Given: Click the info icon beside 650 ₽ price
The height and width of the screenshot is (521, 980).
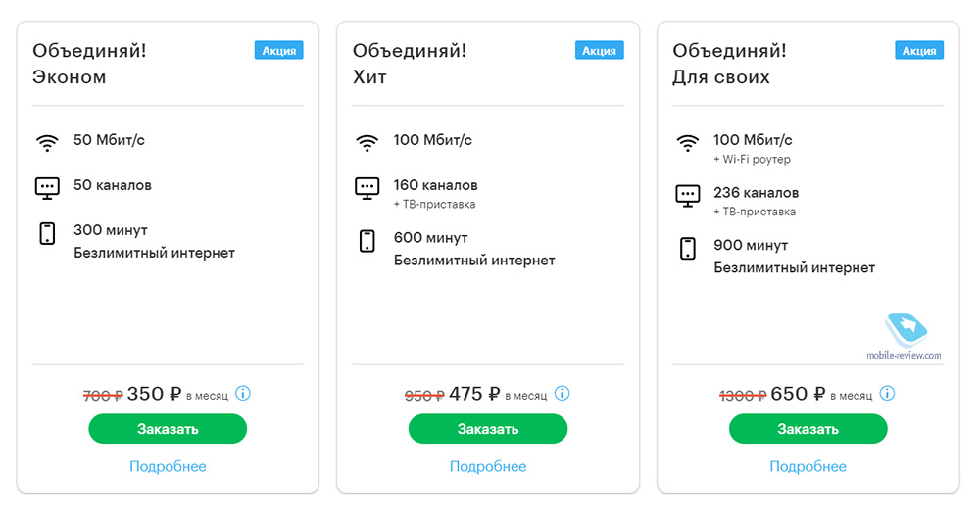Looking at the screenshot, I should click(887, 394).
